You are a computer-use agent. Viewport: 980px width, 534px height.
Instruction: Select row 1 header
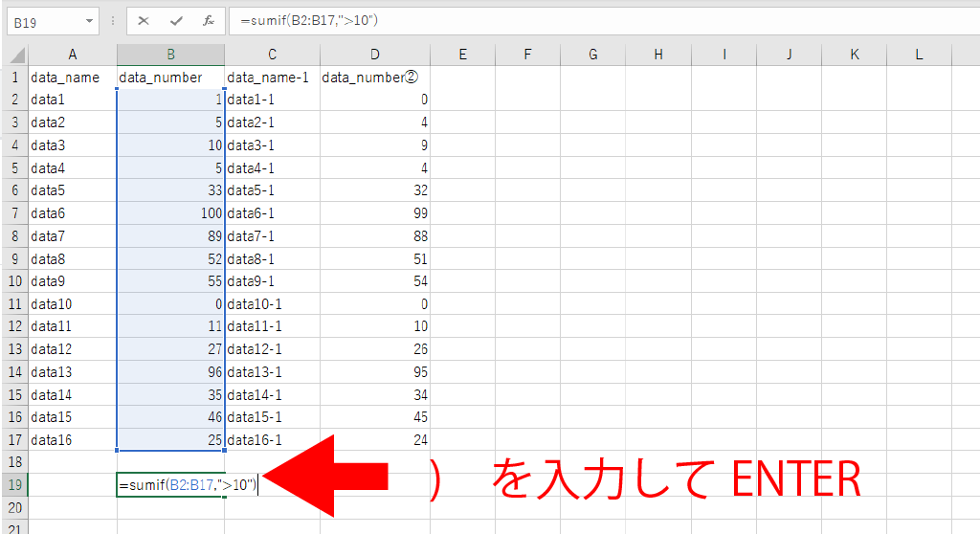tap(14, 78)
